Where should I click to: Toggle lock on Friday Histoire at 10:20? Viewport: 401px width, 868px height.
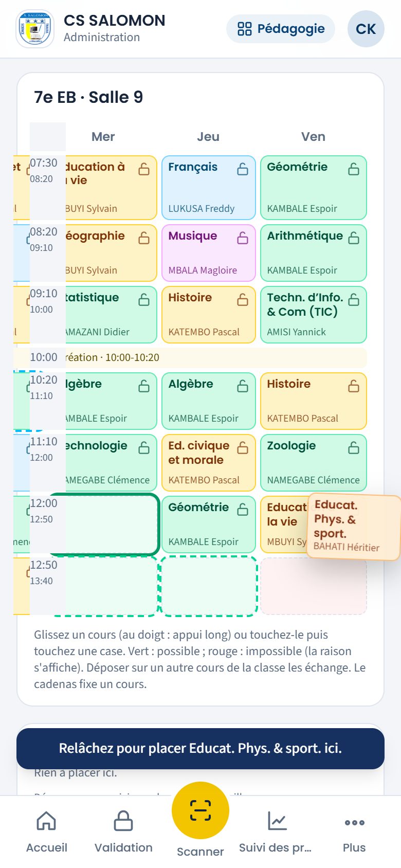pyautogui.click(x=354, y=386)
